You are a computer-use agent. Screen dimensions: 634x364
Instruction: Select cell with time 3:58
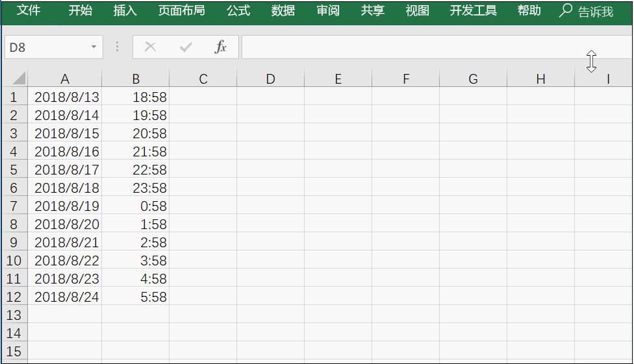136,260
